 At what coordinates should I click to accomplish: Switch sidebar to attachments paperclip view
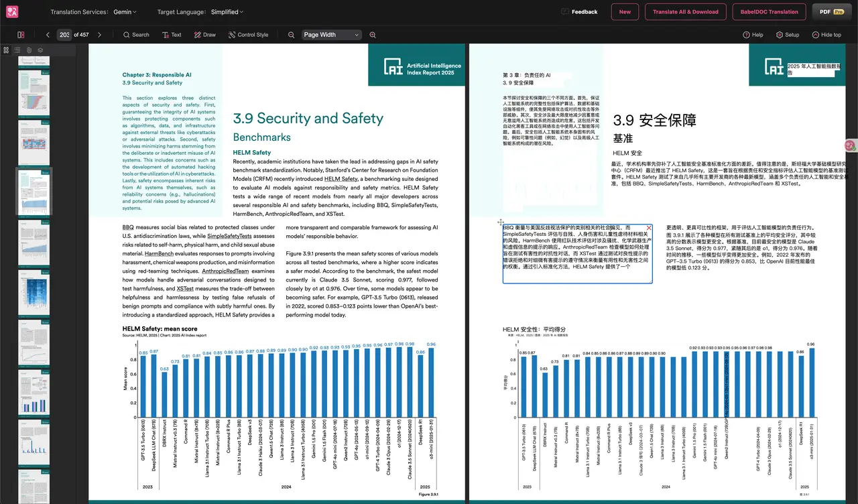pyautogui.click(x=29, y=50)
